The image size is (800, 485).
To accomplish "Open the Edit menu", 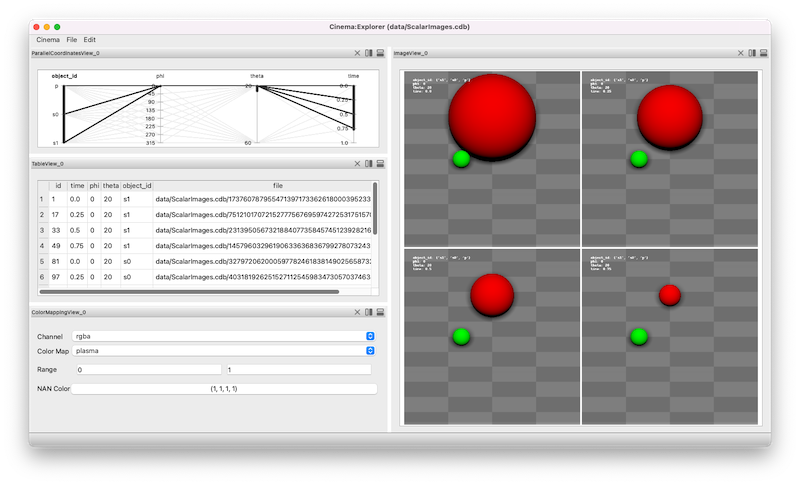I will [x=90, y=40].
